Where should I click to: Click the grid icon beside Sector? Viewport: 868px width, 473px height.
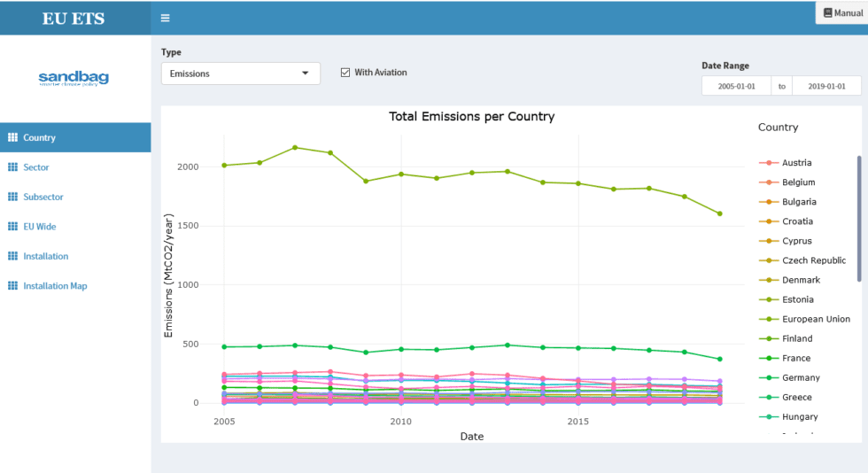pos(12,167)
